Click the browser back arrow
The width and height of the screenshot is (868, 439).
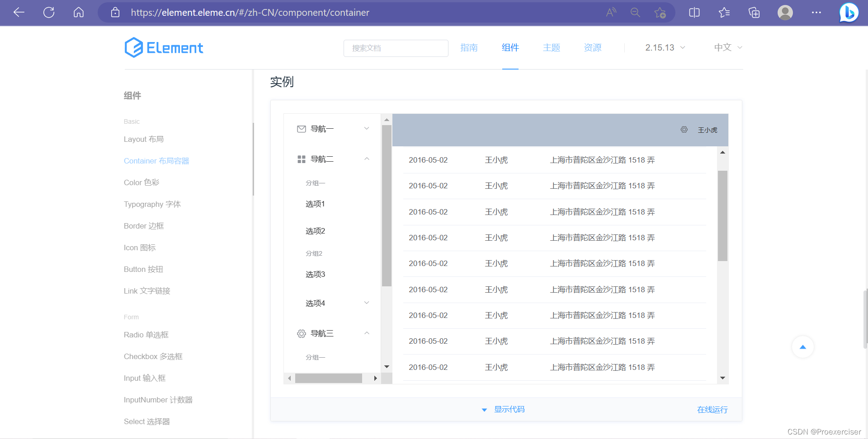(x=19, y=12)
